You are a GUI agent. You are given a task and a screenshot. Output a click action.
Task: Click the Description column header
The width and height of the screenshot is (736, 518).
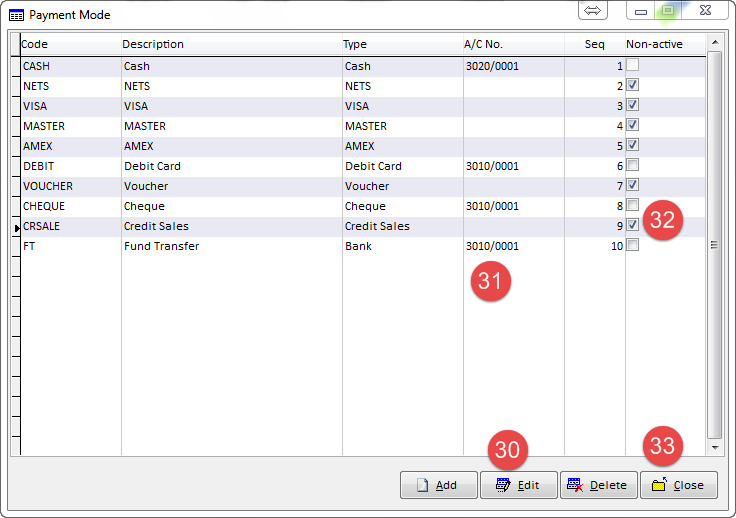pyautogui.click(x=232, y=44)
